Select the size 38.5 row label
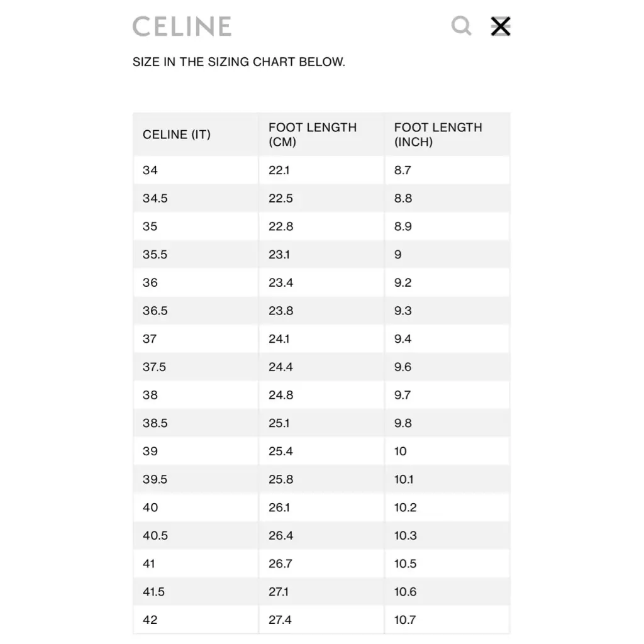 (x=155, y=423)
